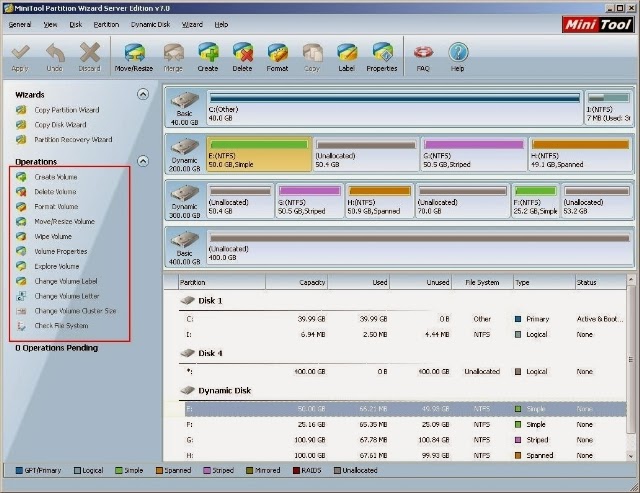Select C:(Other) 40.0 GB partition block
The width and height of the screenshot is (640, 493).
(395, 108)
